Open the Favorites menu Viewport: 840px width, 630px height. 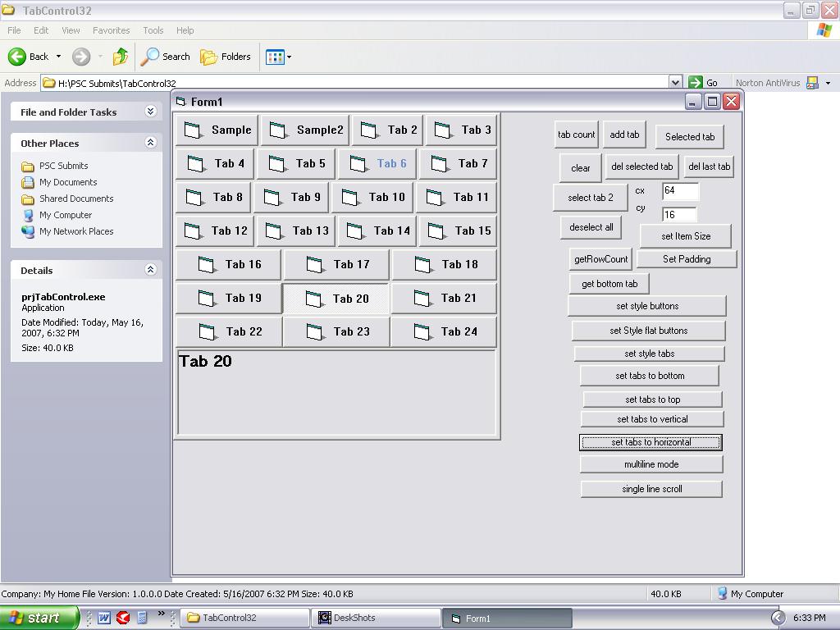click(x=111, y=30)
